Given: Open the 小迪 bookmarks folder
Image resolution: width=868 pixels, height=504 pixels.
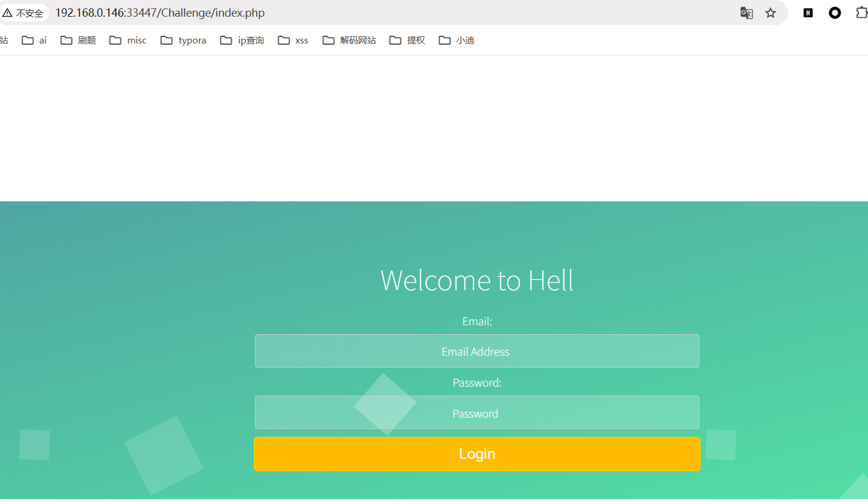Looking at the screenshot, I should (456, 40).
